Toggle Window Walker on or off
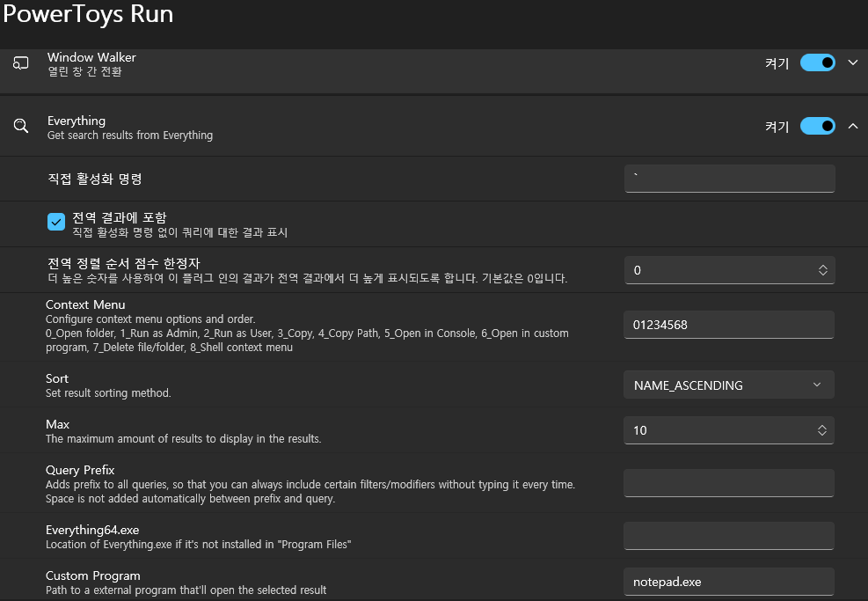The width and height of the screenshot is (868, 601). (x=818, y=62)
